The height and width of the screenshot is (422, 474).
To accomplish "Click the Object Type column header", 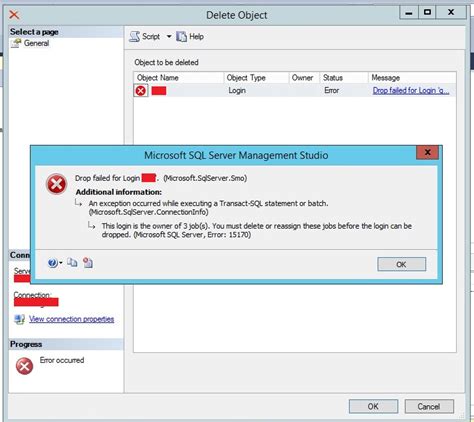I will pos(256,78).
